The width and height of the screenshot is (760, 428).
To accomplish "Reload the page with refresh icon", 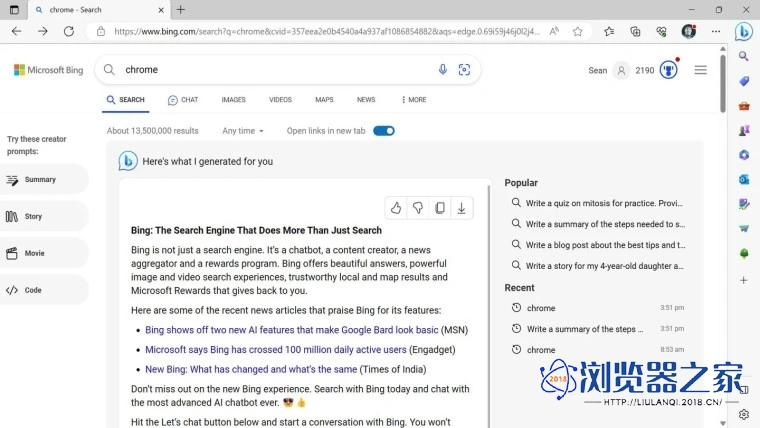I will tap(69, 32).
